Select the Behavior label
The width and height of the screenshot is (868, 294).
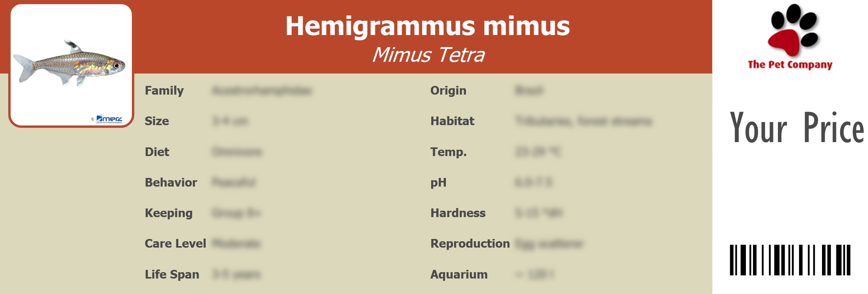pyautogui.click(x=171, y=182)
